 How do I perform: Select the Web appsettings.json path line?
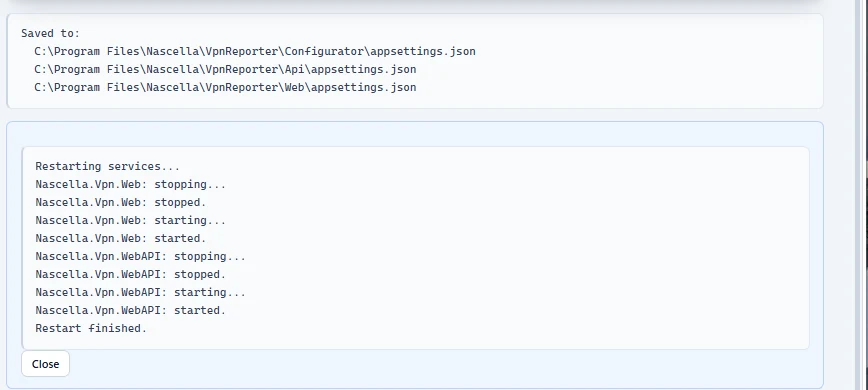(225, 87)
